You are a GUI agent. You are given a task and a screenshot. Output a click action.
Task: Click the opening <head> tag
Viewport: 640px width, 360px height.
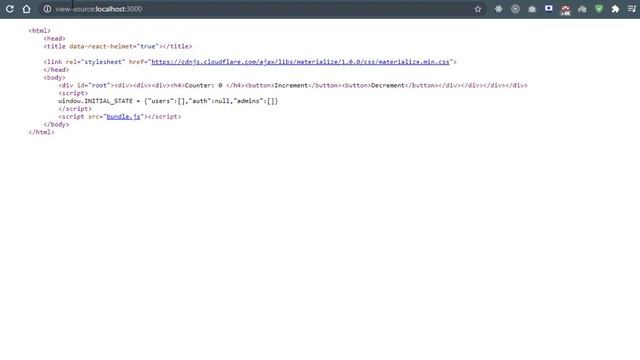(54, 38)
